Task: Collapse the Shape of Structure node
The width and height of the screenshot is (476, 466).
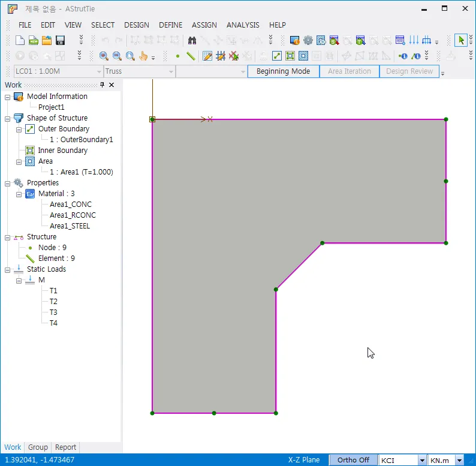Action: (x=8, y=119)
